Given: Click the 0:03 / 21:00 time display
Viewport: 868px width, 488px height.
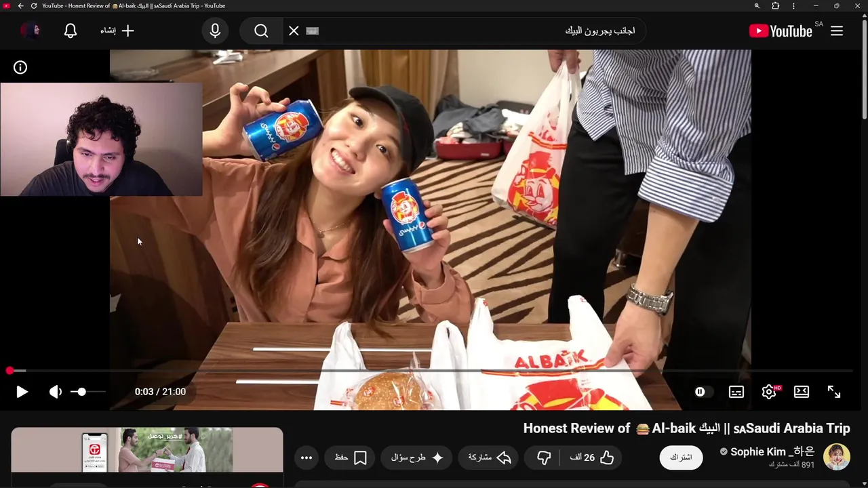Looking at the screenshot, I should point(160,392).
